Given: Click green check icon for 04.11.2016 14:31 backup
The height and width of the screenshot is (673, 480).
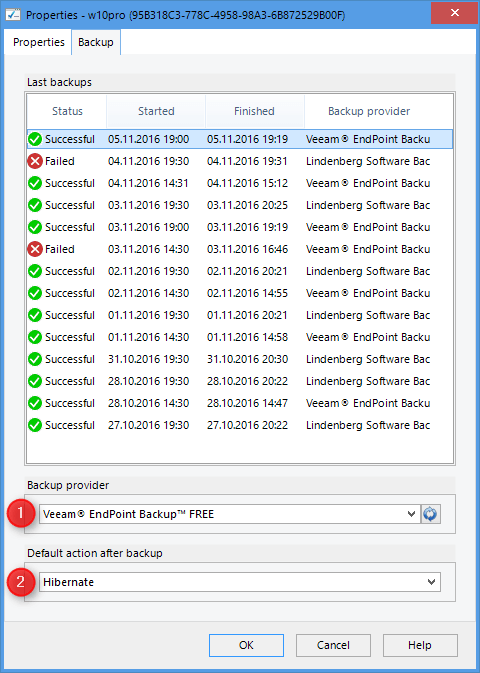Looking at the screenshot, I should point(35,183).
